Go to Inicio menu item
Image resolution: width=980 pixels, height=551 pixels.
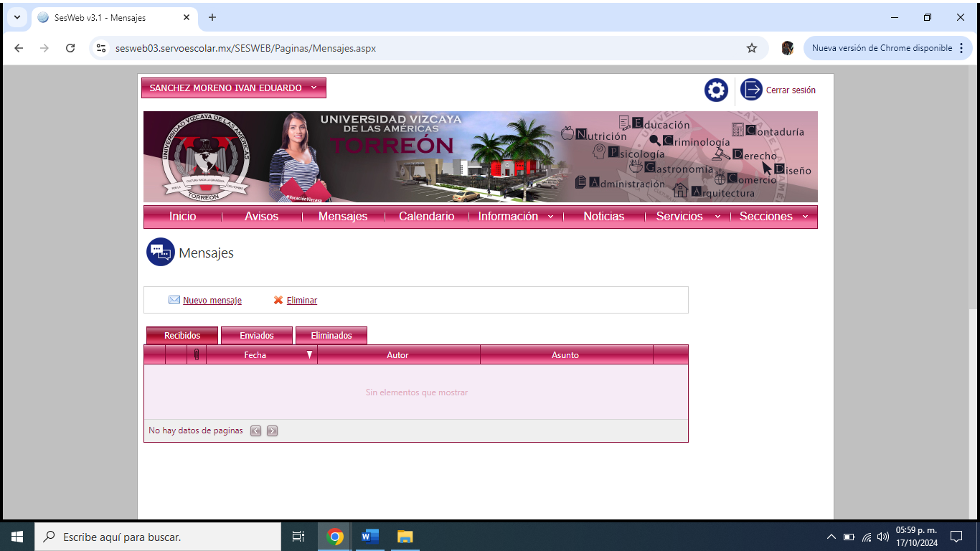tap(182, 217)
